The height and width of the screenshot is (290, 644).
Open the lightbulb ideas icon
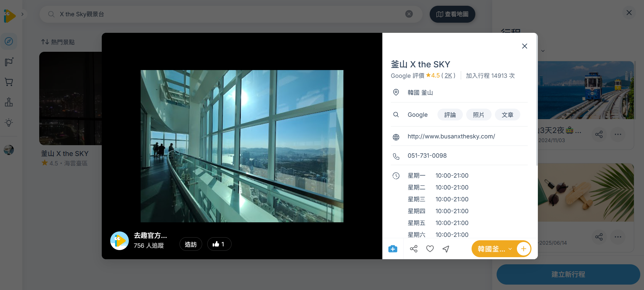(x=9, y=122)
